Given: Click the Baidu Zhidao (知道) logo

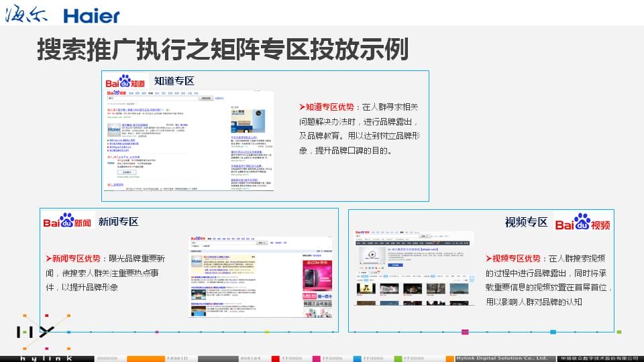Looking at the screenshot, I should (x=125, y=81).
